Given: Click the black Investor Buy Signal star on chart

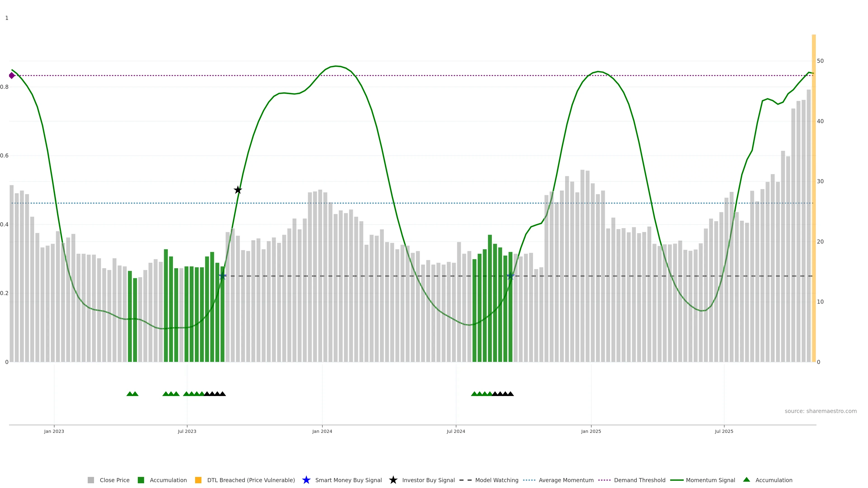Looking at the screenshot, I should tap(238, 190).
